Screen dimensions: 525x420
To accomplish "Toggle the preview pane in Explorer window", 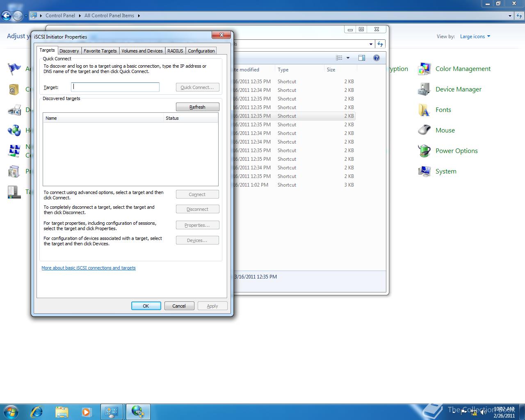I will [x=362, y=58].
